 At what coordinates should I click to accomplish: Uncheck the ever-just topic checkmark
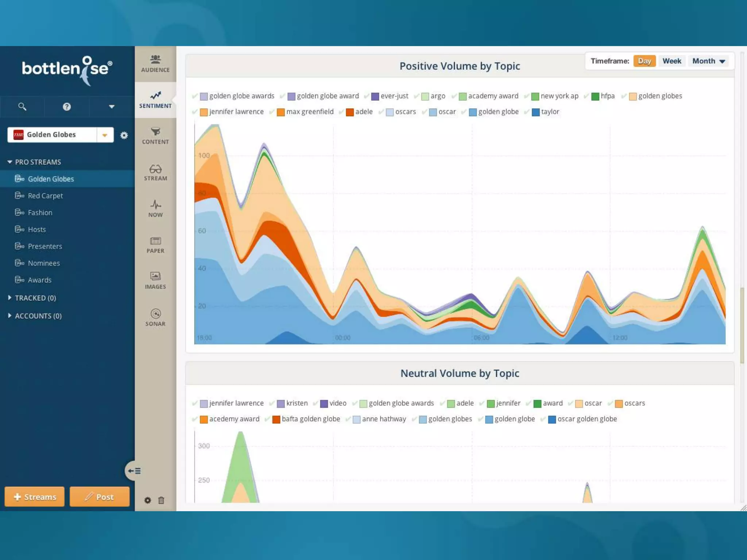pos(367,96)
